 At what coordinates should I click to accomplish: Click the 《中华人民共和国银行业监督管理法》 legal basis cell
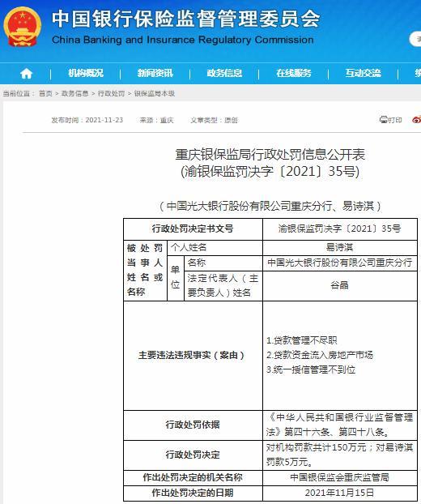(340, 425)
